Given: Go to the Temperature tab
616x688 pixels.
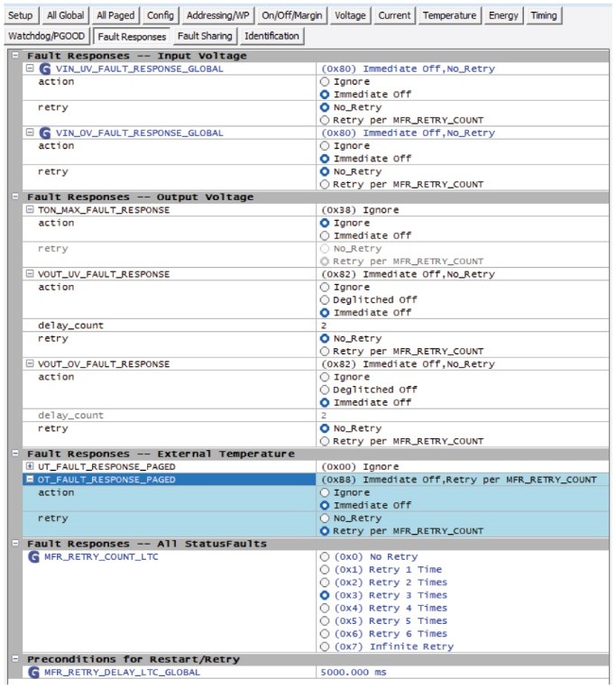Looking at the screenshot, I should click(449, 15).
